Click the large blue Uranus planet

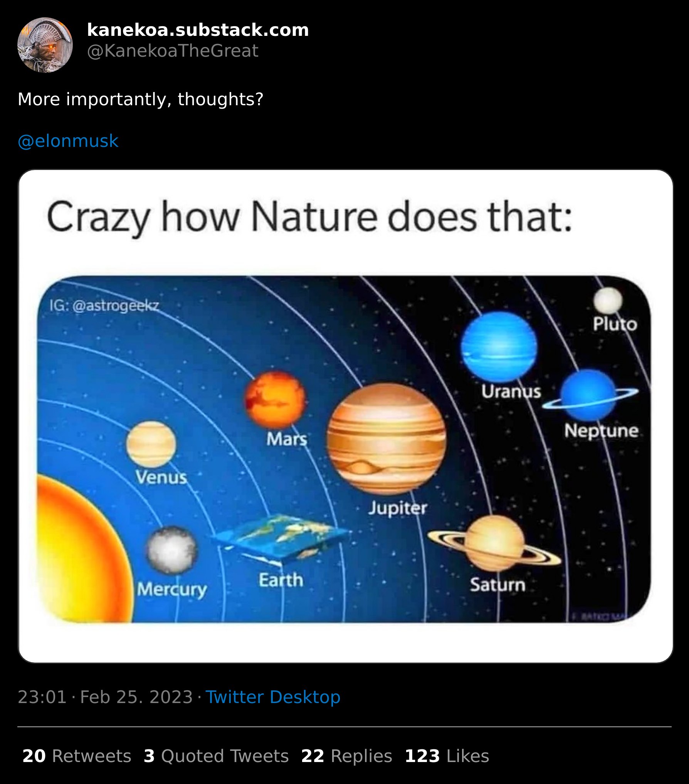499,347
